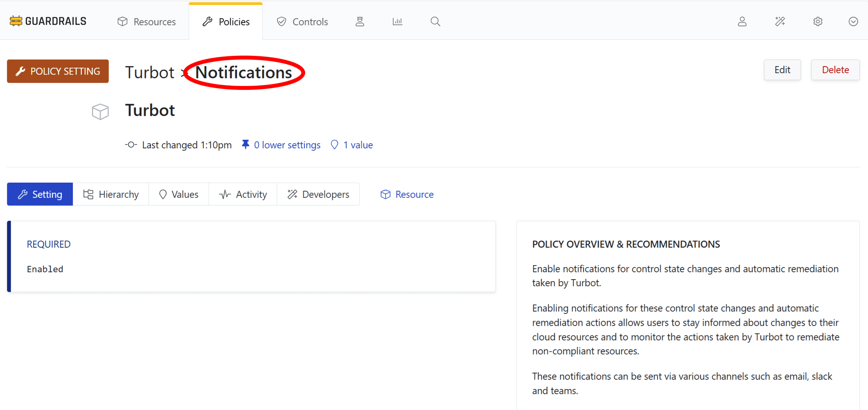The height and width of the screenshot is (410, 868).
Task: Open the Hierarchy tab
Action: pyautogui.click(x=111, y=194)
